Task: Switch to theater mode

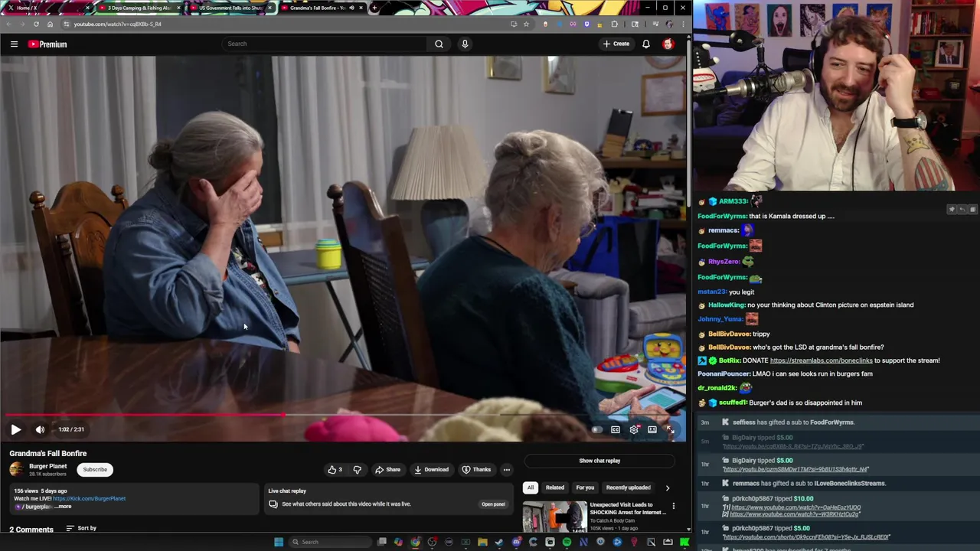Action: click(652, 429)
